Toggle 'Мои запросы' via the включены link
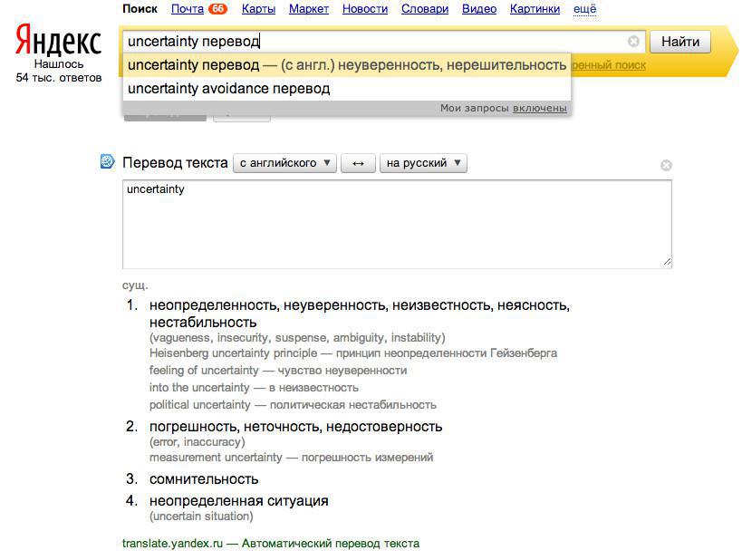The image size is (742, 560). [541, 107]
